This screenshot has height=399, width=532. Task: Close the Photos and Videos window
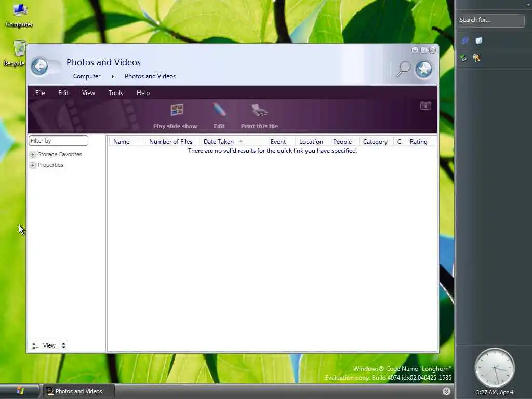pos(433,50)
